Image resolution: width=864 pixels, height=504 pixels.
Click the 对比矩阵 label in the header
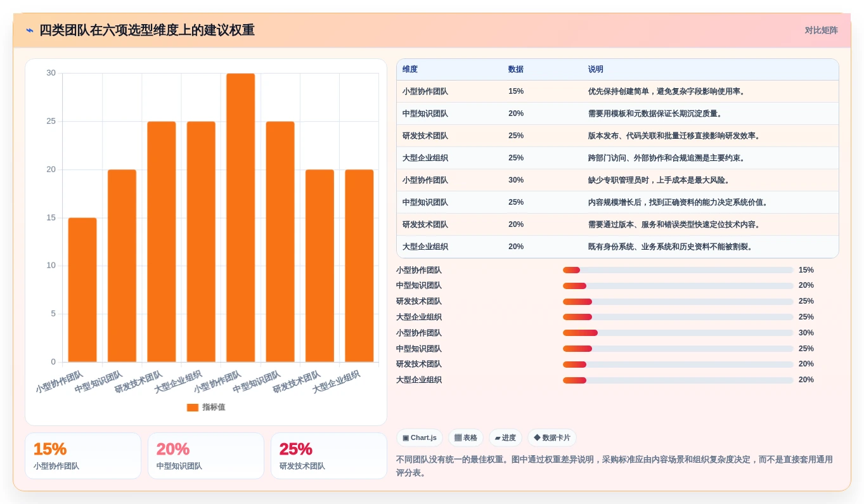tap(821, 30)
